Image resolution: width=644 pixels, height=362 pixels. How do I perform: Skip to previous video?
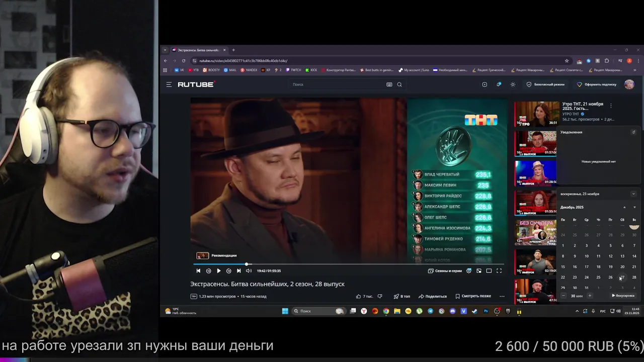click(198, 271)
